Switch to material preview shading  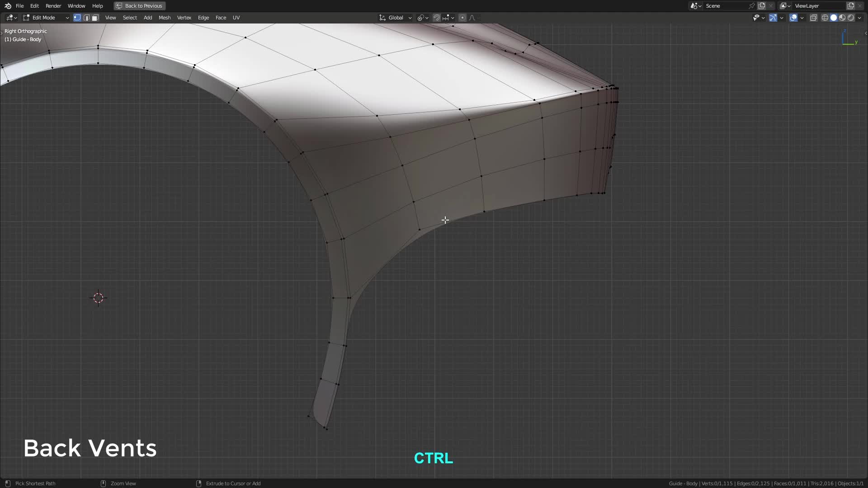842,18
